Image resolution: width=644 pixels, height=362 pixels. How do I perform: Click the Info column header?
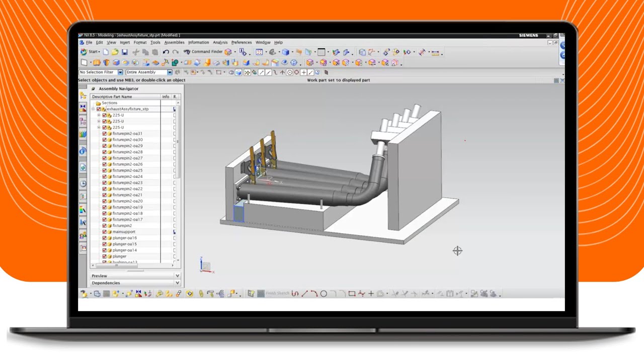[166, 97]
